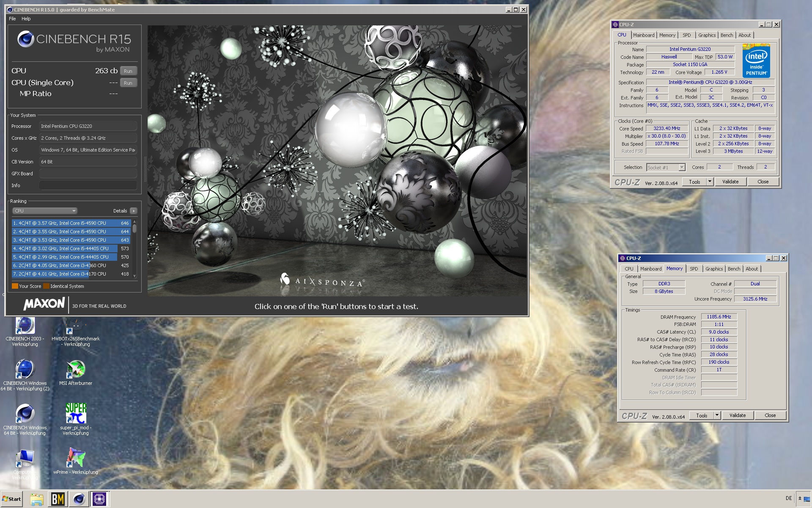Viewport: 812px width, 508px height.
Task: Switch to CPU tab in lower CPU-Z
Action: 629,269
